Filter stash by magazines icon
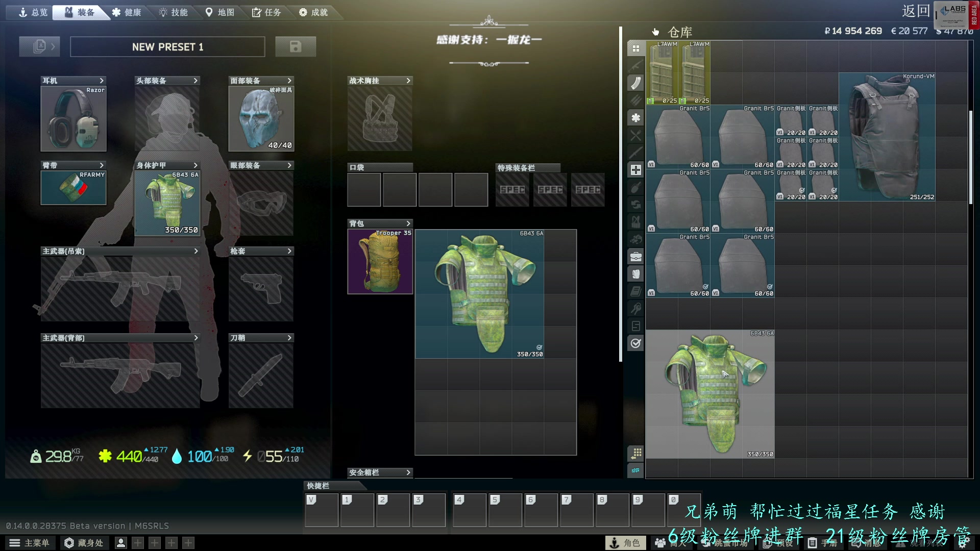The height and width of the screenshot is (551, 980). [635, 83]
